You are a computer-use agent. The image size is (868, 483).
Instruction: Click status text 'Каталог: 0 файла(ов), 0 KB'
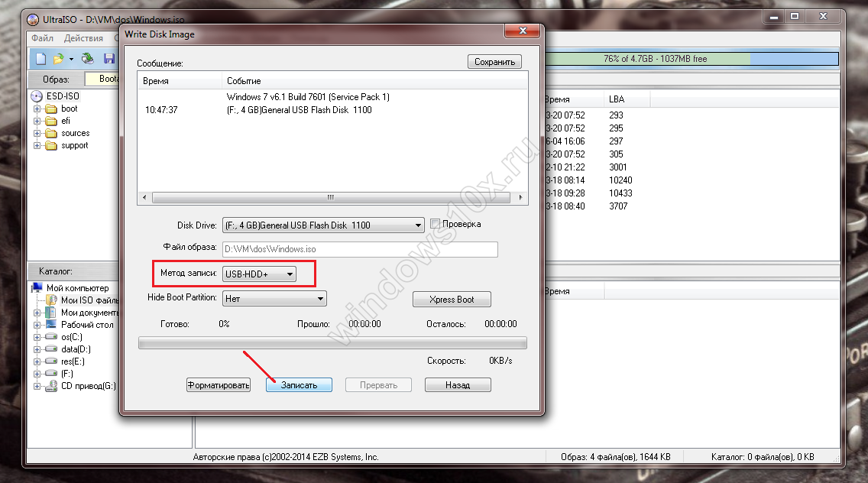tap(763, 457)
